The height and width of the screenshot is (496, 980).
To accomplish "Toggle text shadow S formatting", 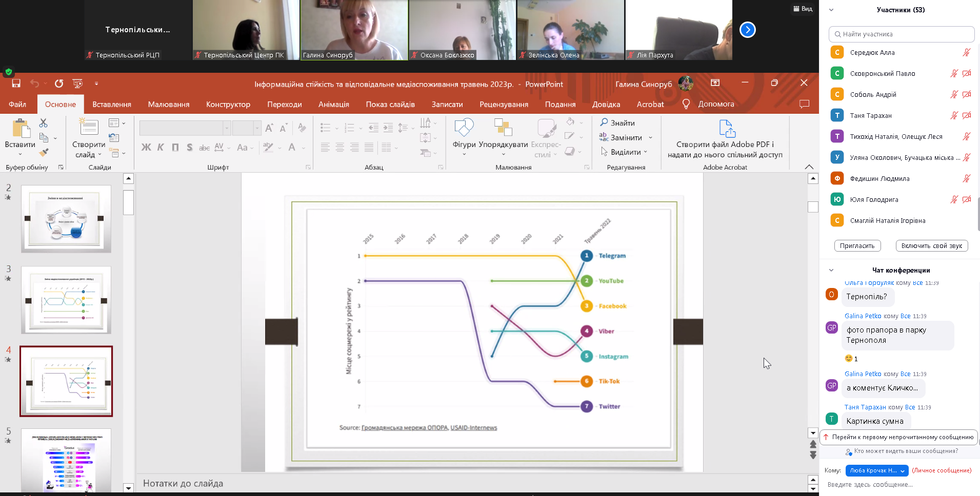I will click(x=189, y=148).
